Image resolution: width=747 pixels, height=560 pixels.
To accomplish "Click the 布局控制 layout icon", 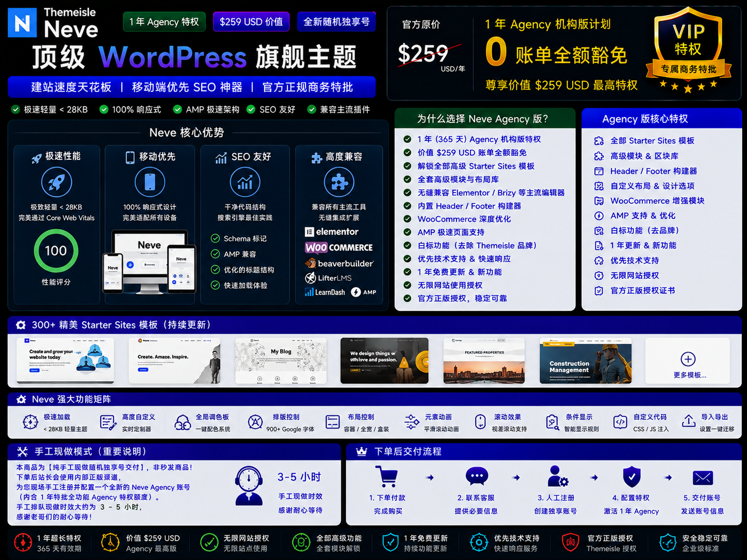I will tap(333, 422).
